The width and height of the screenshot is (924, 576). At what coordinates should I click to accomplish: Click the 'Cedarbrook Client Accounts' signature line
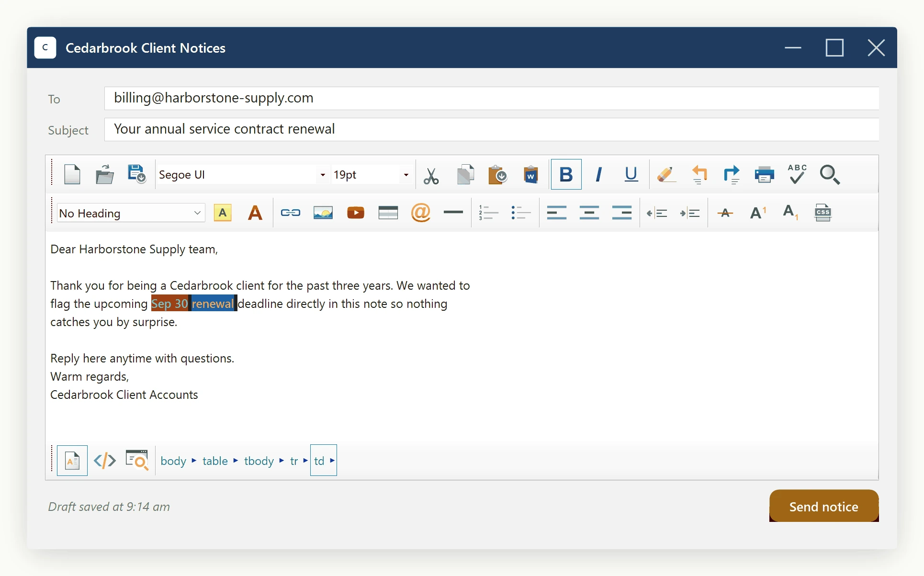[x=124, y=395]
